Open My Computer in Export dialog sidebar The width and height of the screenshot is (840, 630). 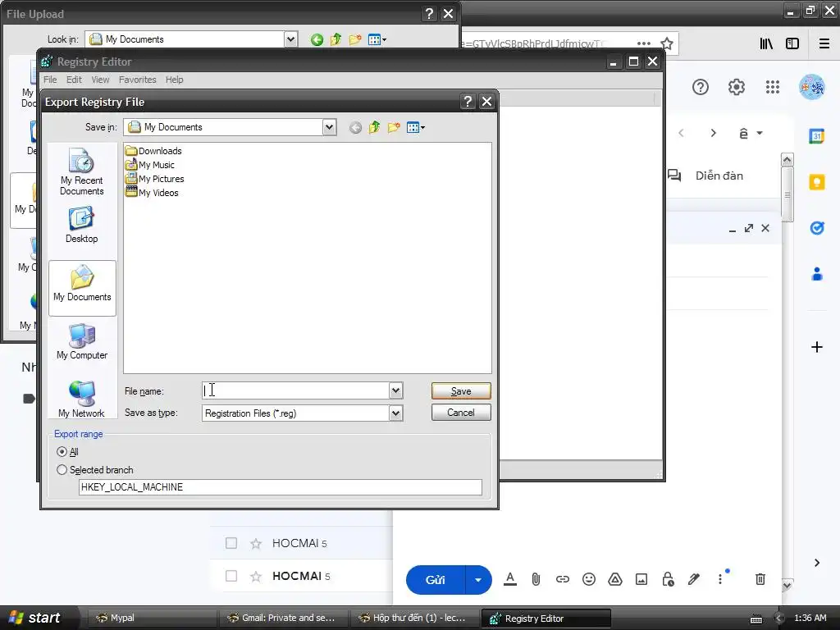point(82,341)
